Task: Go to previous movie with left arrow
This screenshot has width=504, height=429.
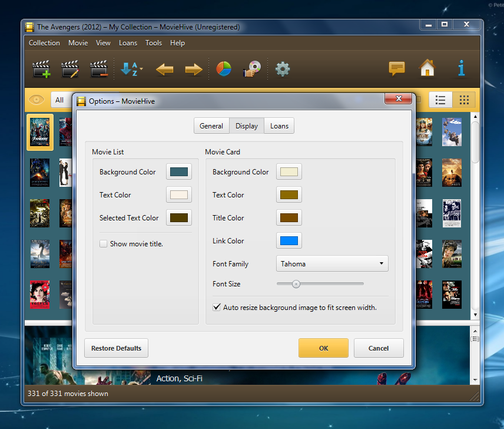Action: (165, 69)
